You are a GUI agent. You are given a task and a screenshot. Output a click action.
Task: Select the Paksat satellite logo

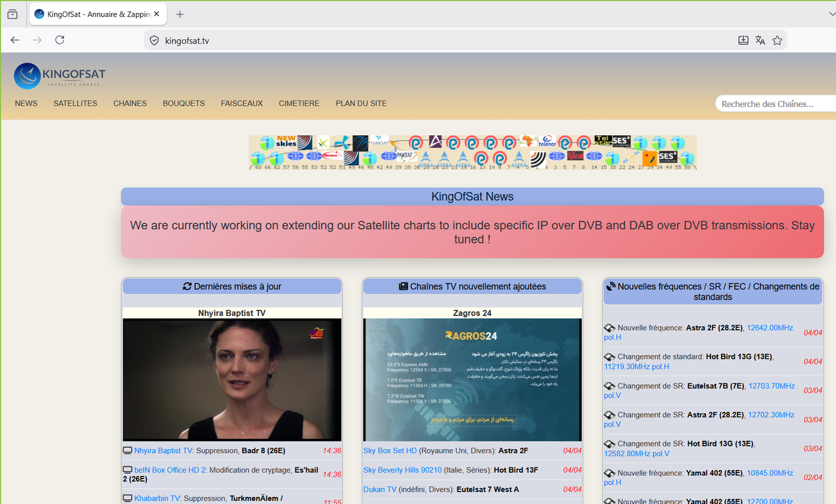pos(408,157)
